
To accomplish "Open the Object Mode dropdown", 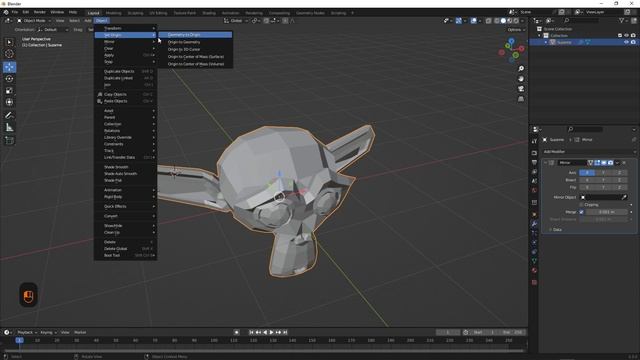I will [x=34, y=20].
